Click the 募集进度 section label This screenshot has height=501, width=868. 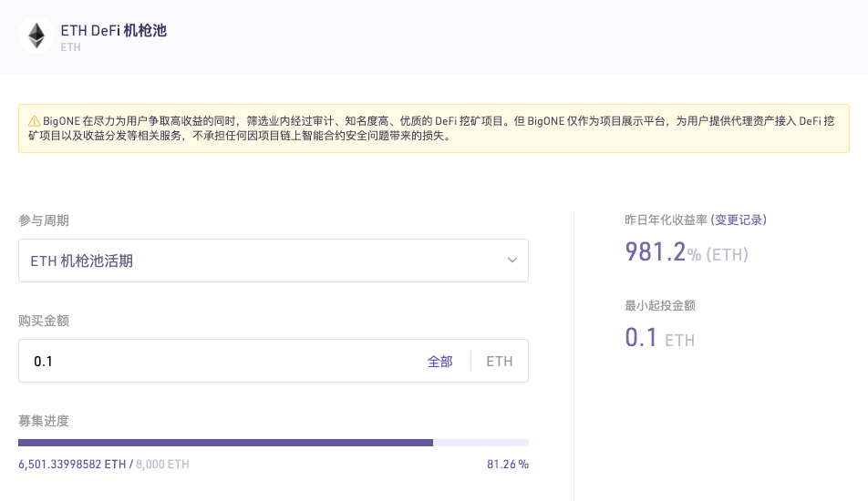(x=44, y=421)
